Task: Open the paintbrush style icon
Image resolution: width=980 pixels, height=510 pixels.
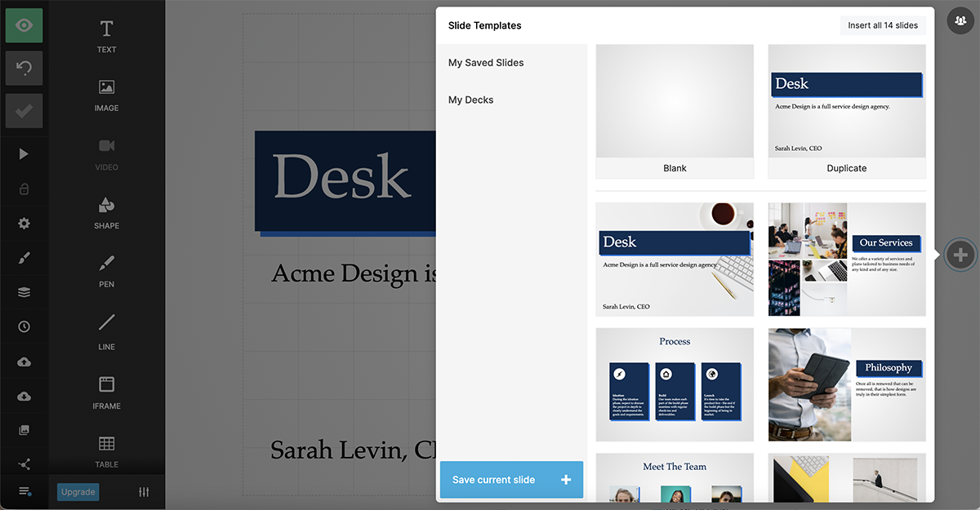Action: 24,259
